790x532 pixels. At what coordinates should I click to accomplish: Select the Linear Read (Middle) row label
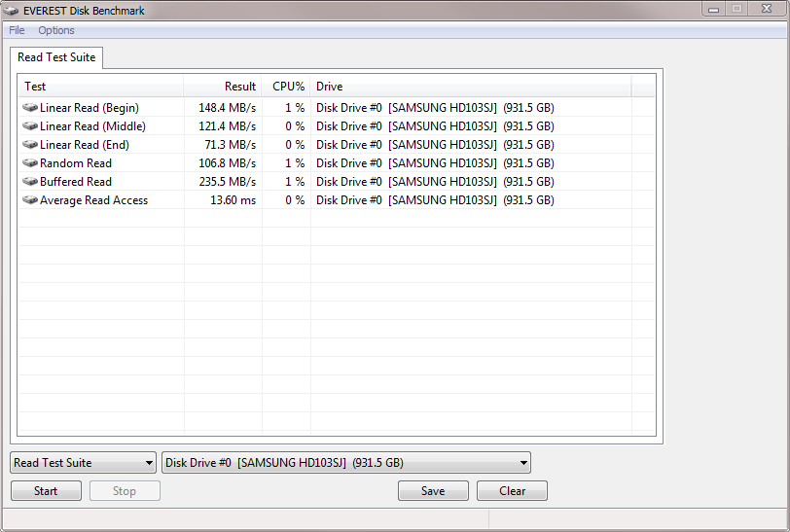tap(92, 125)
